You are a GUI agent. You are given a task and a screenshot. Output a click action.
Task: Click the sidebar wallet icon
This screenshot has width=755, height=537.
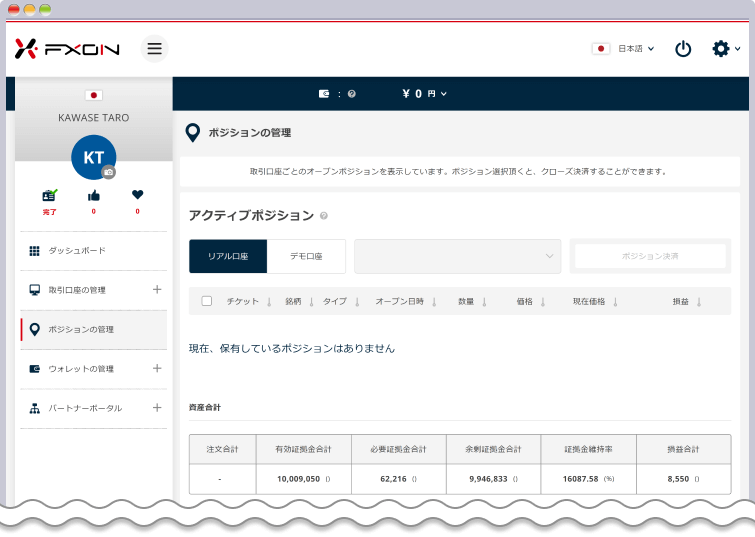pos(35,369)
